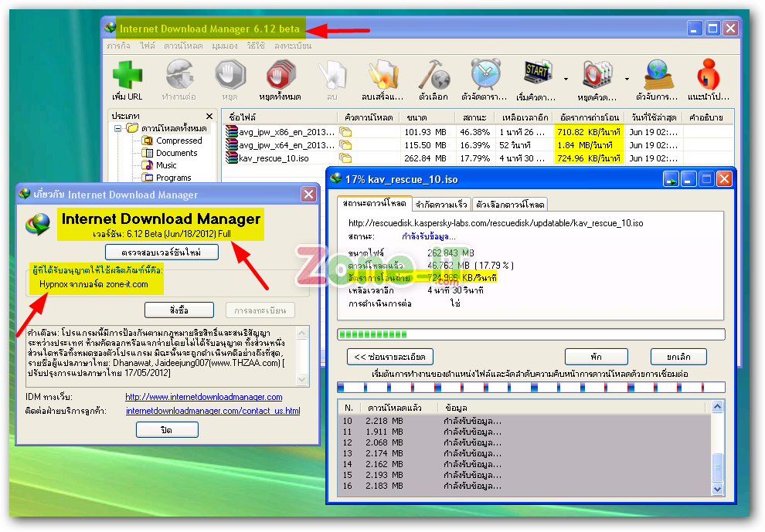Click check for new version button
This screenshot has height=532, width=765.
pos(162,252)
